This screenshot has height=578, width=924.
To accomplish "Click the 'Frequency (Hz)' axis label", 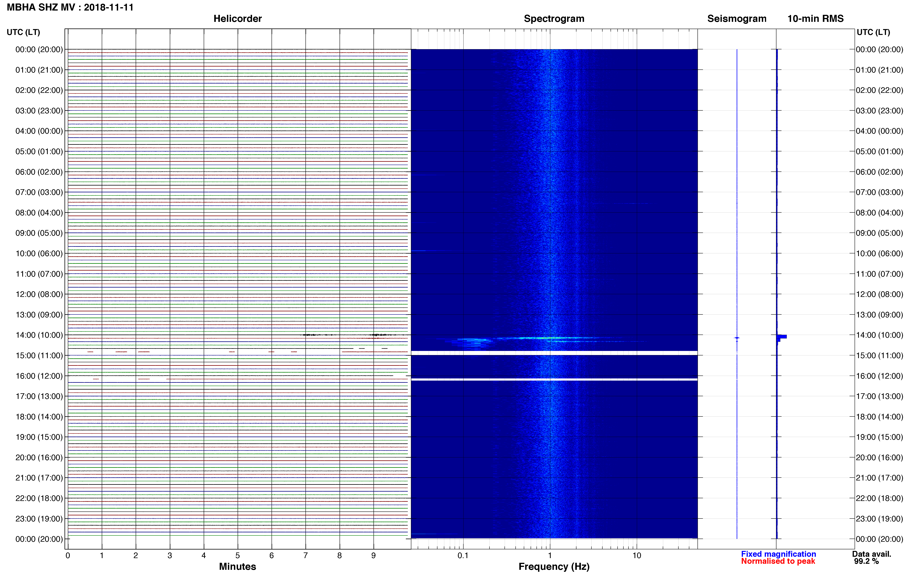I will tap(554, 566).
